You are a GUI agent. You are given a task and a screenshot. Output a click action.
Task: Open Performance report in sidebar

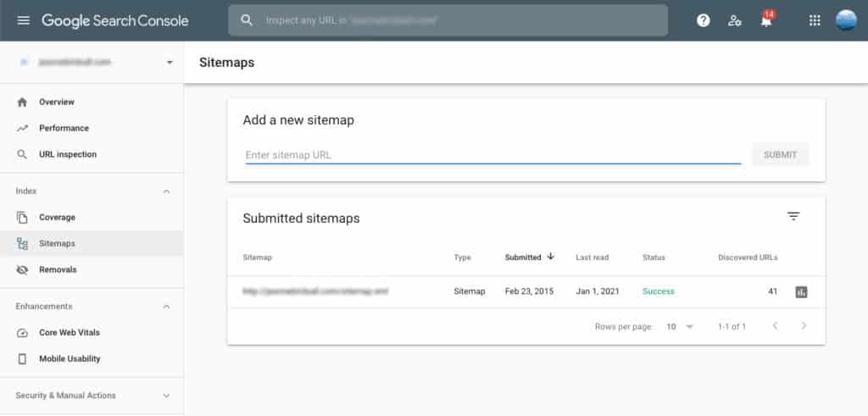64,128
